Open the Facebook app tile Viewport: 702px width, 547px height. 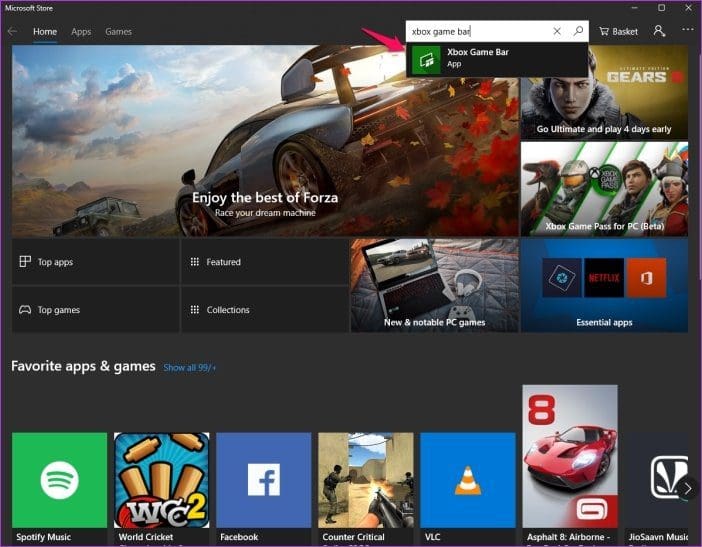click(x=264, y=488)
